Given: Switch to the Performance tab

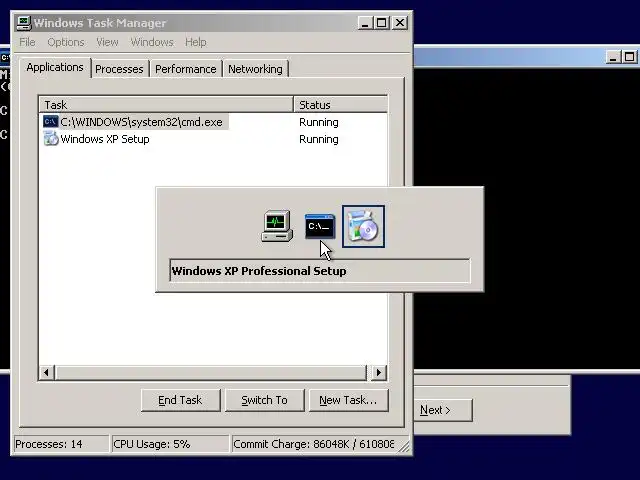Looking at the screenshot, I should tap(186, 69).
